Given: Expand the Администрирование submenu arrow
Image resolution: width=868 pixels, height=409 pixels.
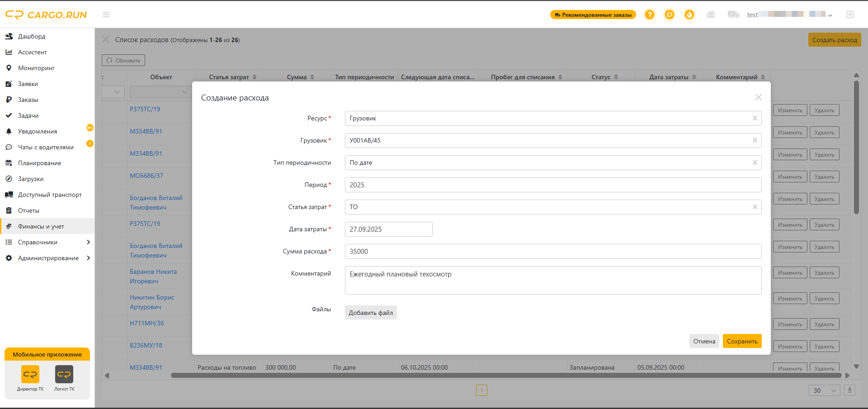Looking at the screenshot, I should [88, 258].
